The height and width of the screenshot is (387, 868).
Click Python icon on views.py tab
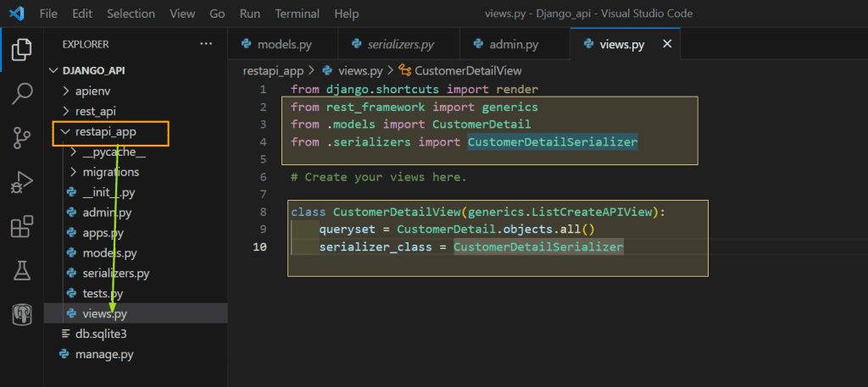pyautogui.click(x=589, y=44)
